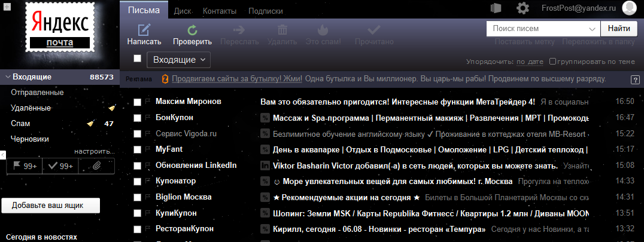Switch to the Диск tab

point(182,11)
